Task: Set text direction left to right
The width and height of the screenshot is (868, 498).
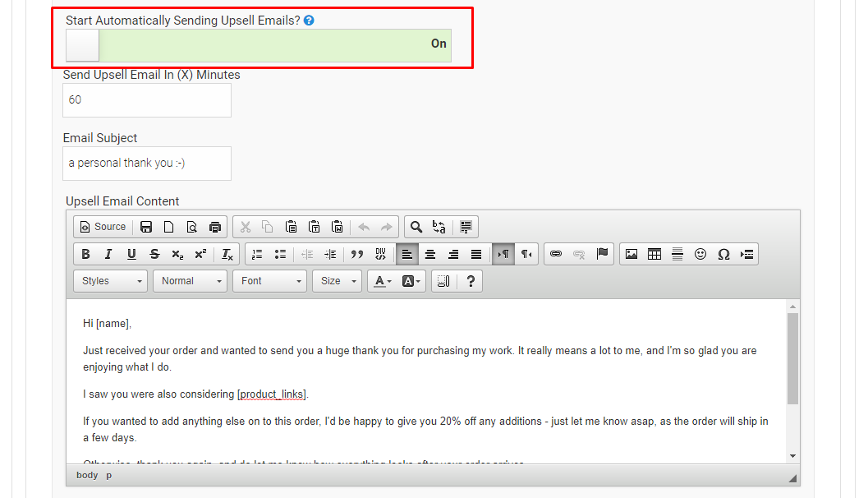Action: point(503,254)
